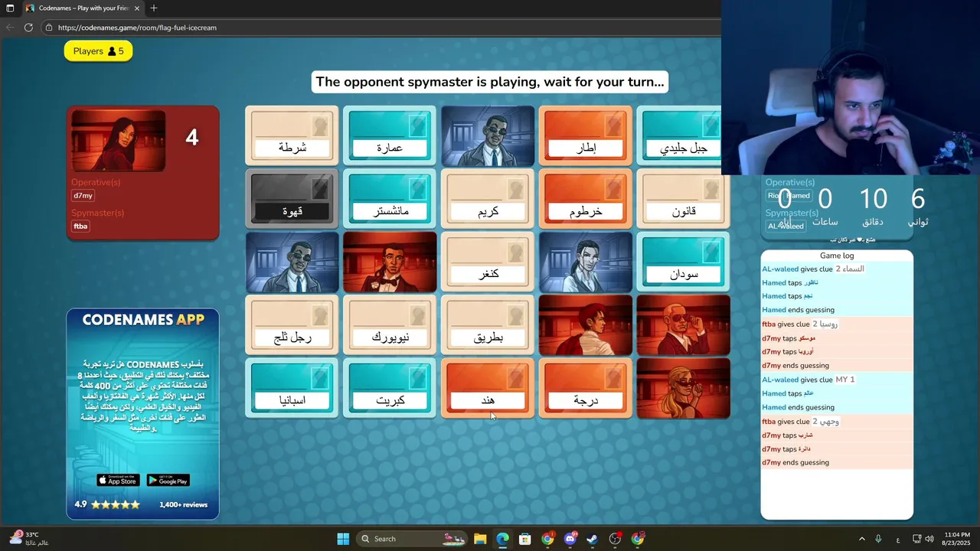Viewport: 980px width, 551px height.
Task: Close the Codenames browser tab
Action: pos(137,8)
